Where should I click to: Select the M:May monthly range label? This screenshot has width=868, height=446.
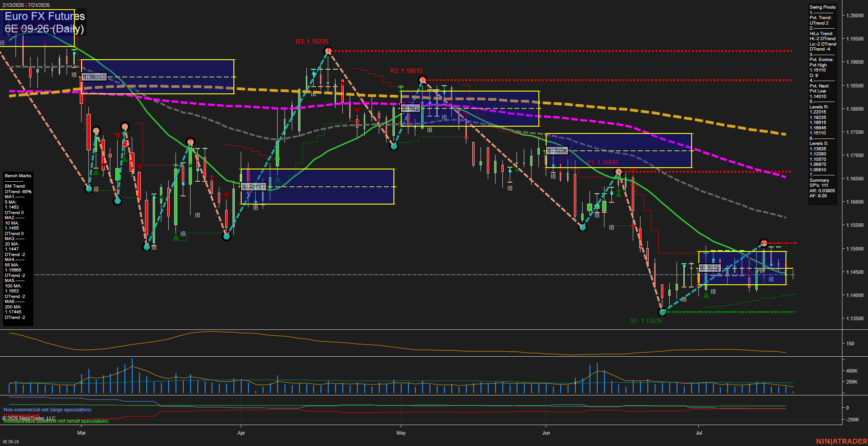coord(410,108)
